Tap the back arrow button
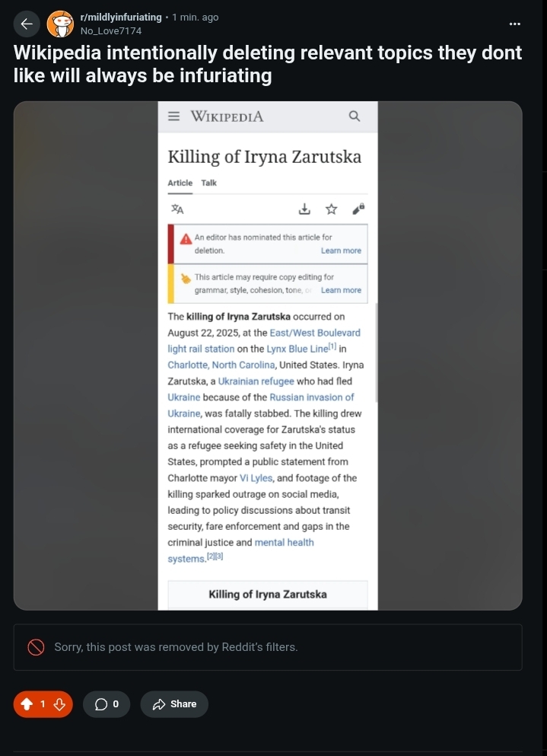The height and width of the screenshot is (756, 547). tap(26, 24)
